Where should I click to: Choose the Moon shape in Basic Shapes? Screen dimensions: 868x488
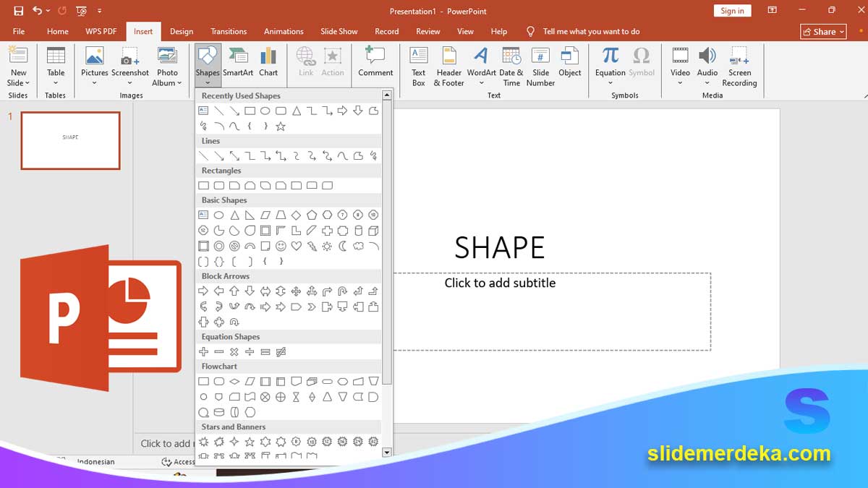[x=343, y=247]
